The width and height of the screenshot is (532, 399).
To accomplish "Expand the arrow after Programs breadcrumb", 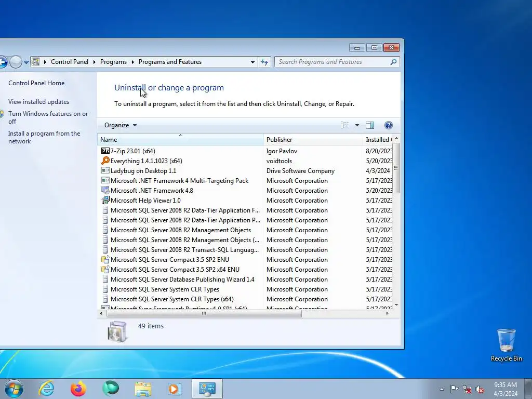I will point(132,62).
